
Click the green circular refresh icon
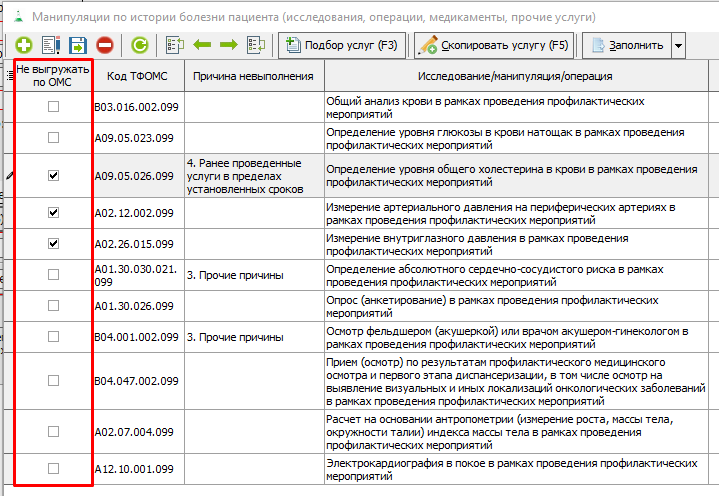(x=141, y=45)
